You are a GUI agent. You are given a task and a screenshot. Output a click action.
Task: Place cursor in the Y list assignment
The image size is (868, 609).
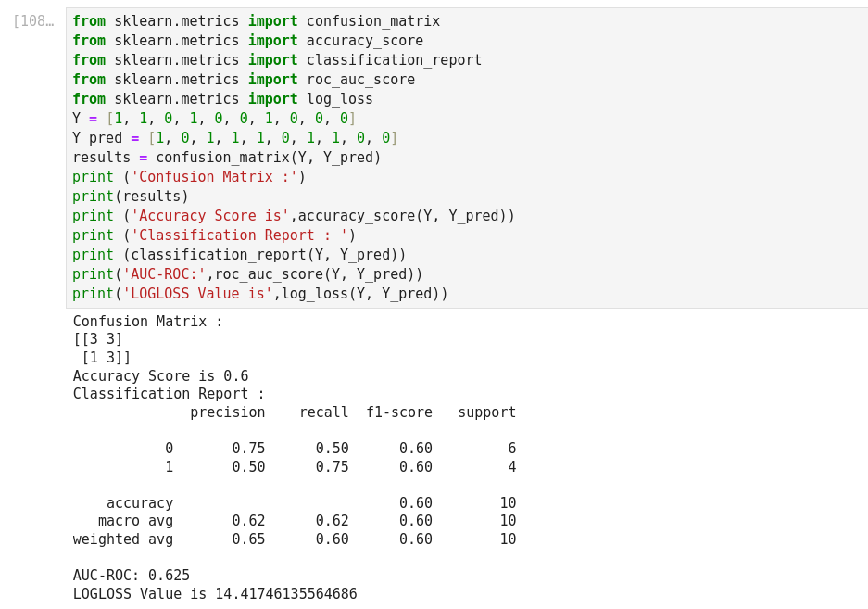pyautogui.click(x=214, y=119)
